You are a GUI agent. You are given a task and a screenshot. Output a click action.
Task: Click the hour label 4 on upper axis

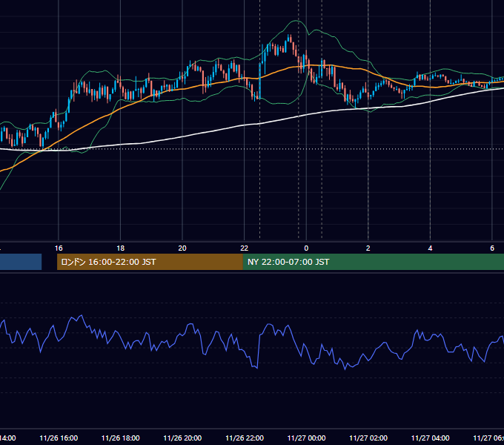[430, 248]
